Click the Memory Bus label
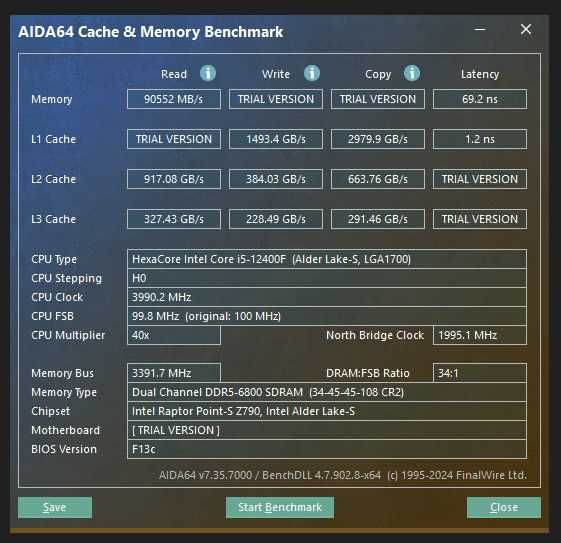This screenshot has height=543, width=561. click(x=62, y=373)
